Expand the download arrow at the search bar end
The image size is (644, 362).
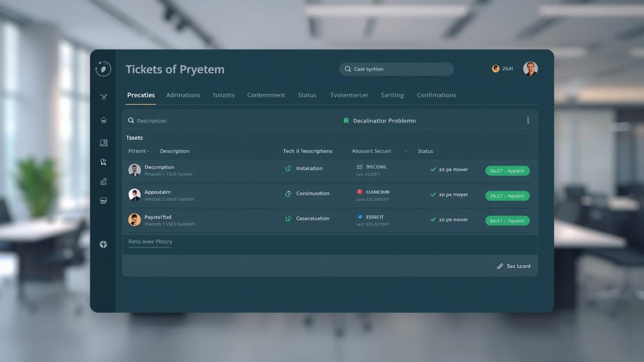point(528,120)
